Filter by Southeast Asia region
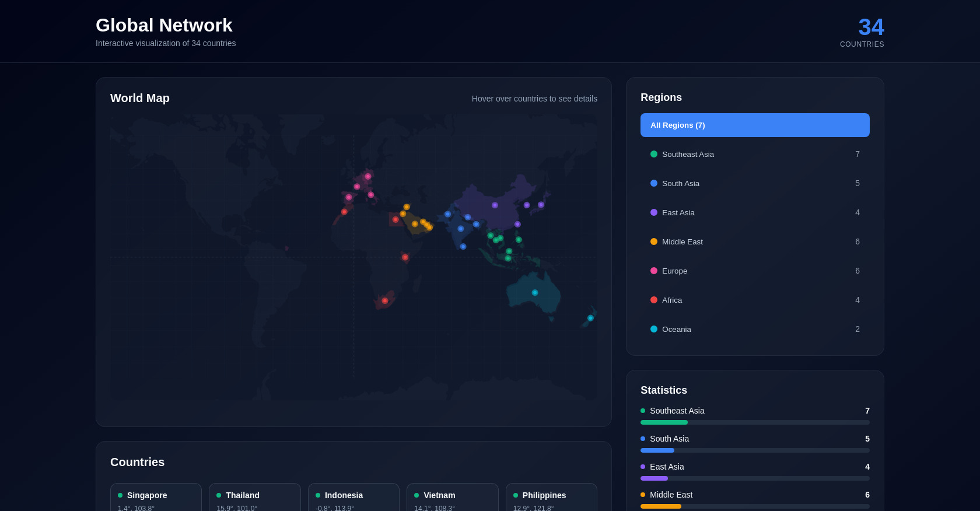The image size is (980, 511). (x=755, y=154)
